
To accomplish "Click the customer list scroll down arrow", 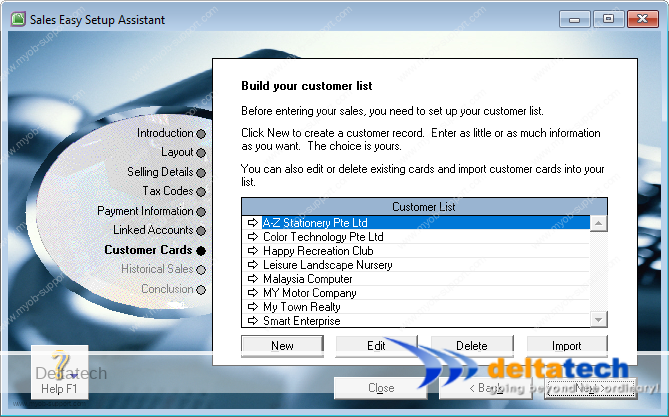I will (599, 319).
